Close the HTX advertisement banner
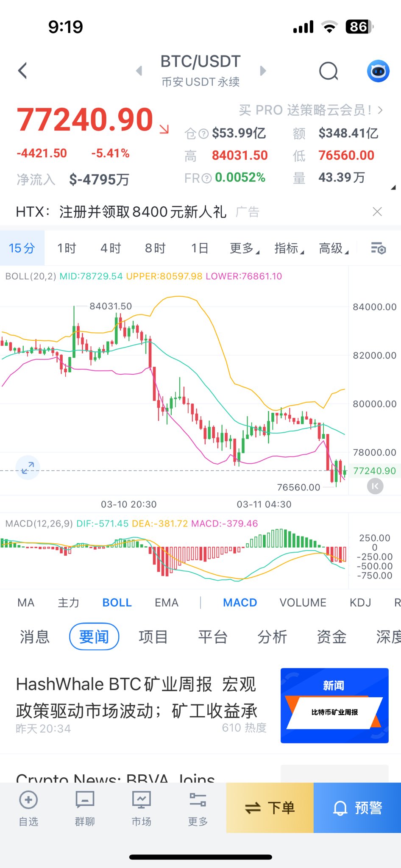Viewport: 401px width, 868px height. 377,211
